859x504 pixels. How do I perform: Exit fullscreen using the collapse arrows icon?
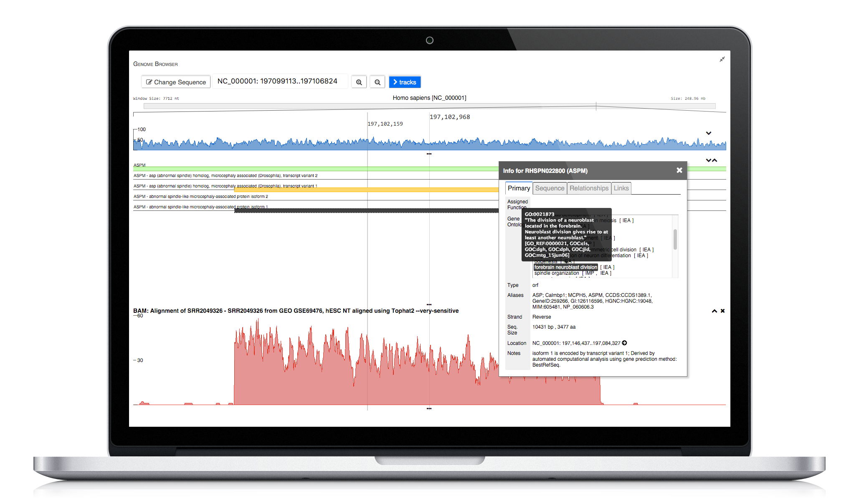722,59
